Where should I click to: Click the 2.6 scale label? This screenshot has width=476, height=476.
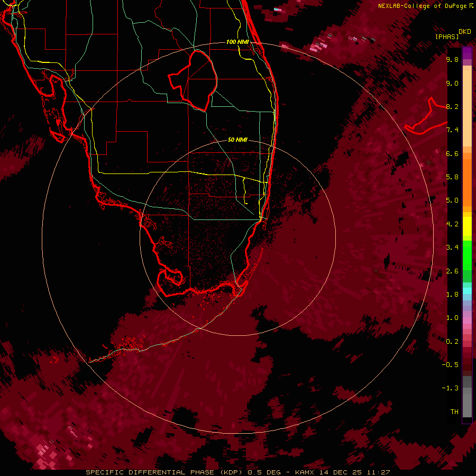pos(452,271)
